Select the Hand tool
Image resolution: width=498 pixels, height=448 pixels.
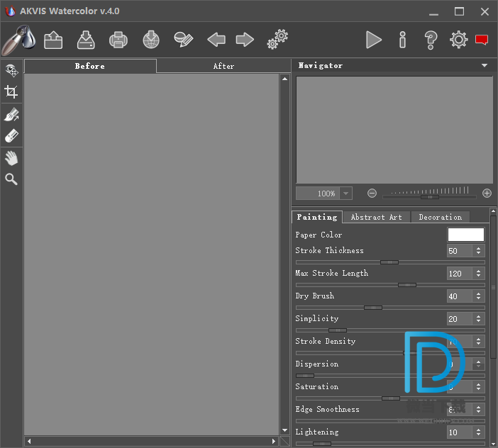[11, 157]
